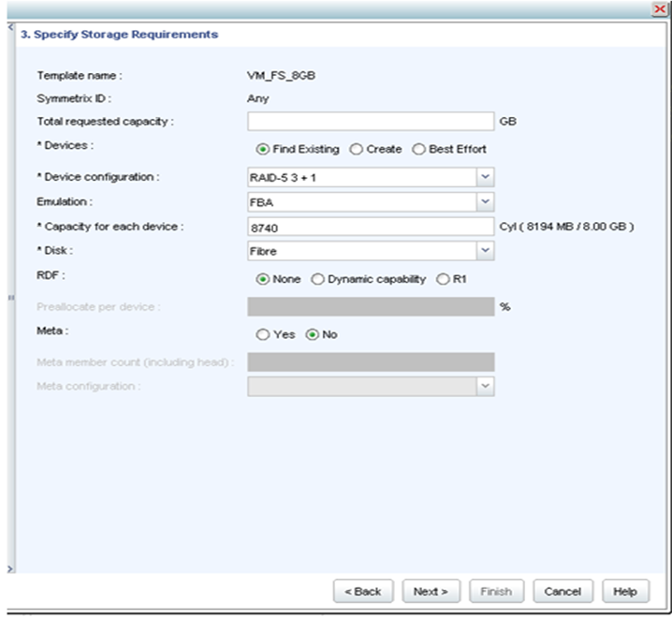This screenshot has height=619, width=672.
Task: Open the Meta configuration dropdown
Action: coord(485,386)
